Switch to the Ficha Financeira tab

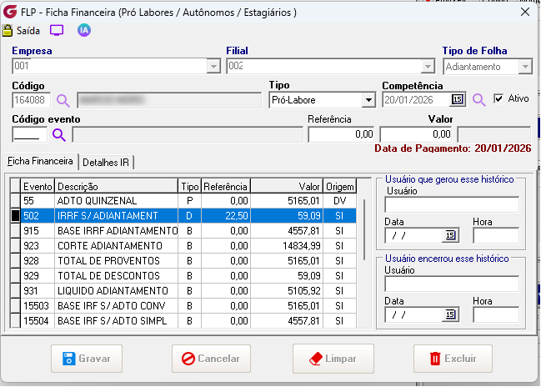(40, 161)
